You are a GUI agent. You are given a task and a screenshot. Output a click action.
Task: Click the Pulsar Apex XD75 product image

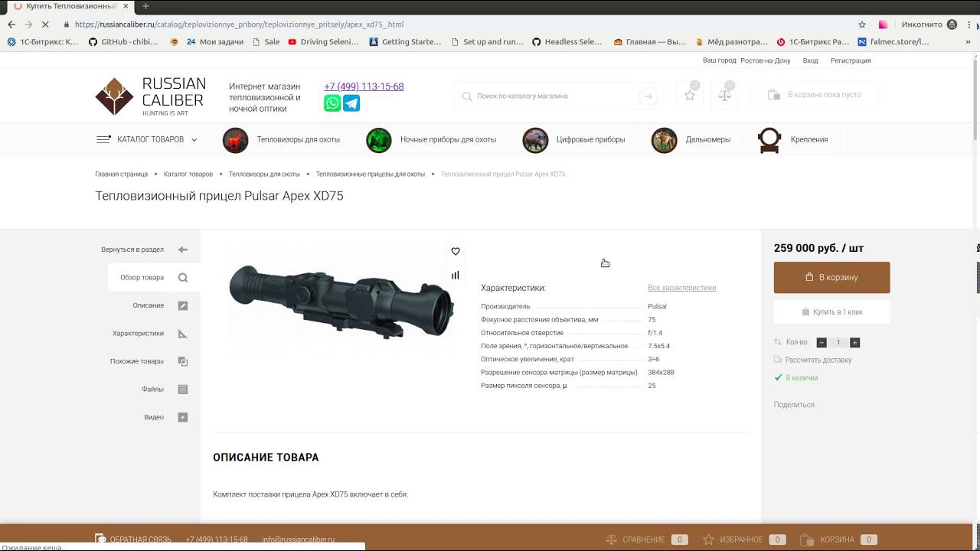click(x=341, y=302)
